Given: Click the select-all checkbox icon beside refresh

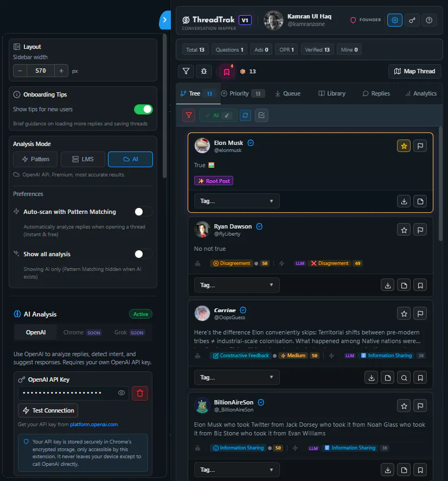Looking at the screenshot, I should click(x=261, y=115).
